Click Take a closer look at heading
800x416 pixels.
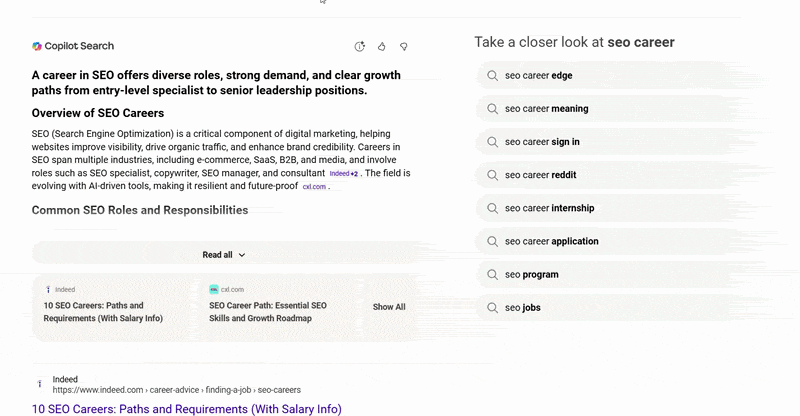coord(574,42)
